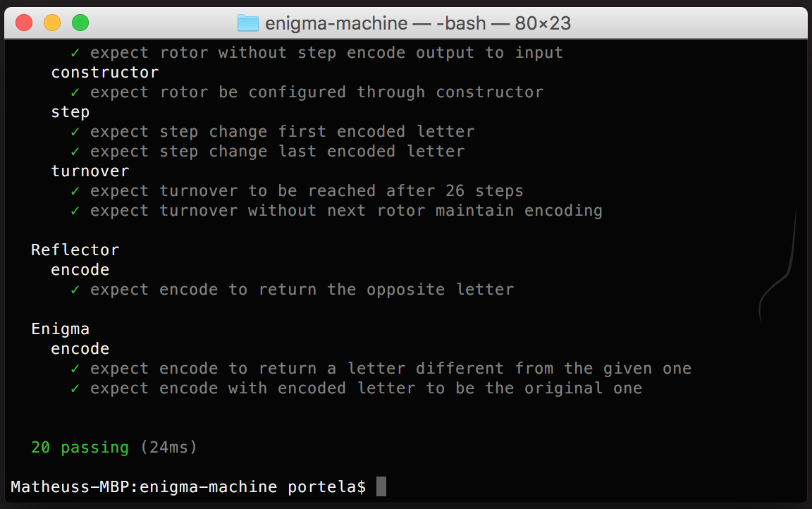Click checkmark beside 'turnover to be reached after 26 steps'
Viewport: 812px width, 509px height.
pos(75,191)
